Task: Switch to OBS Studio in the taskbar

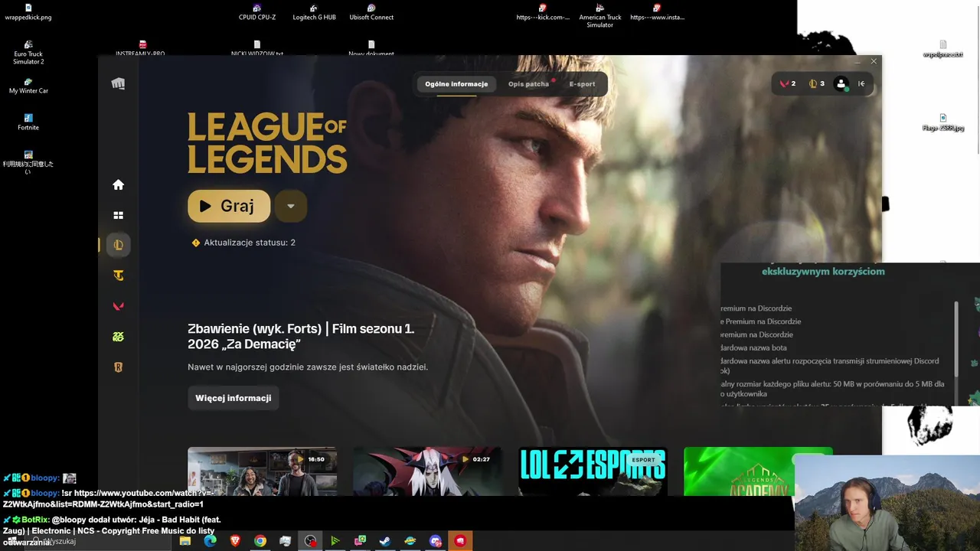Action: click(x=310, y=541)
